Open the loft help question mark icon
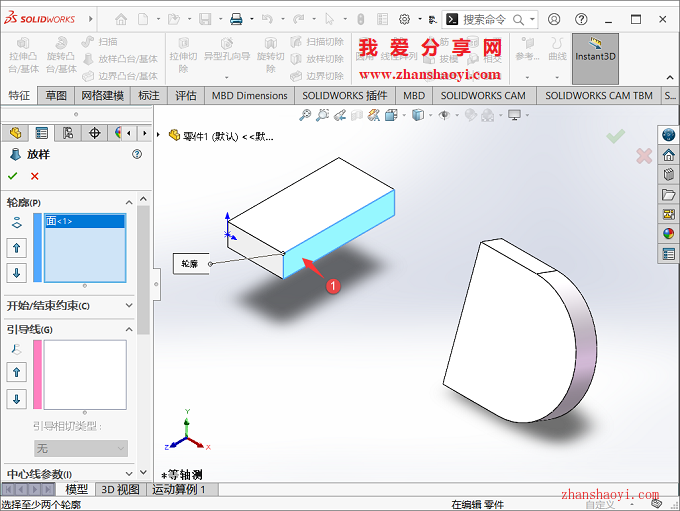This screenshot has width=680, height=511. point(137,154)
